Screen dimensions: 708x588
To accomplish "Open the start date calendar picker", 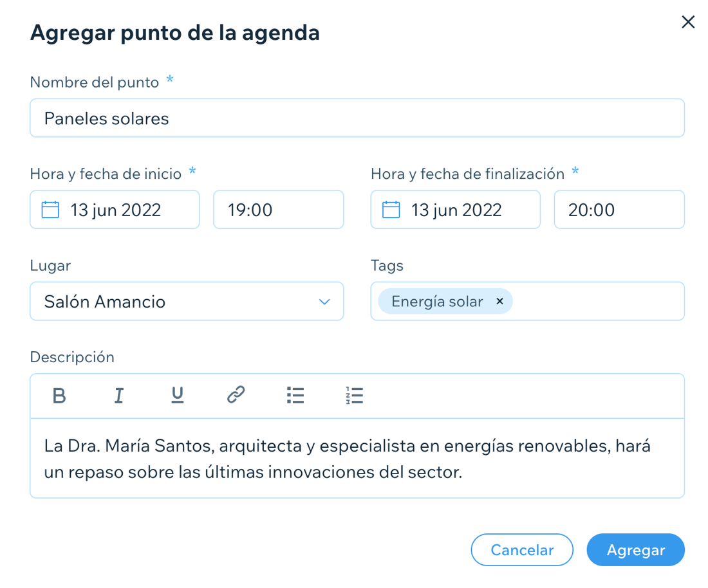I will (x=50, y=209).
